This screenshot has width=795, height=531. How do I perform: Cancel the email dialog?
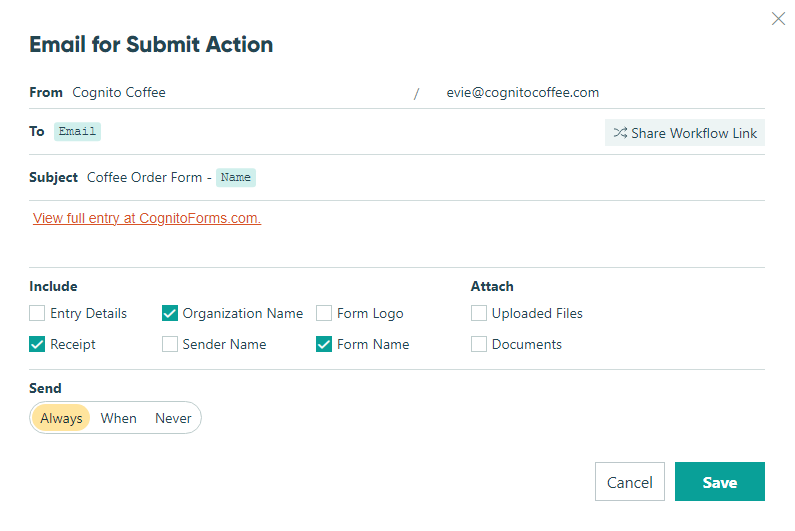(x=630, y=482)
